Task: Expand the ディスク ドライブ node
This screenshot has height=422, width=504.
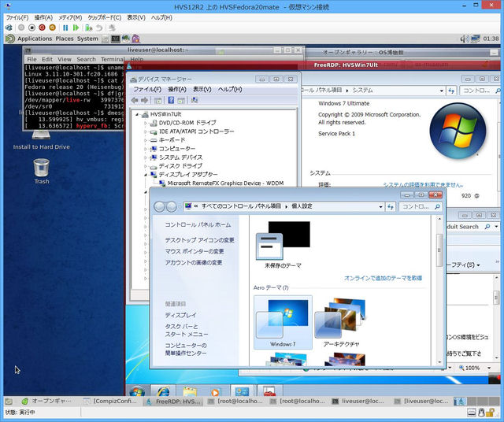Action: click(145, 166)
